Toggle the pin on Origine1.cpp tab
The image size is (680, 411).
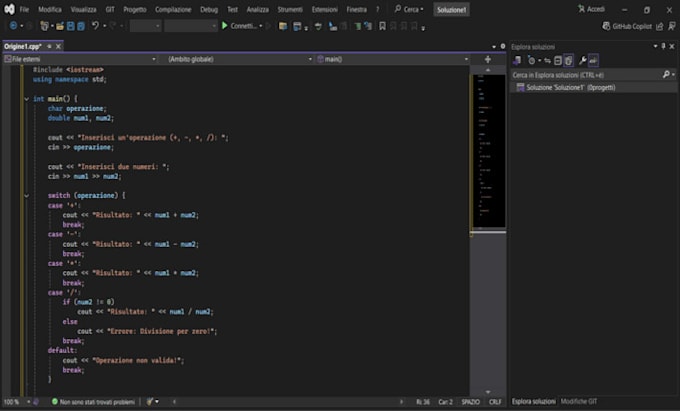(x=49, y=46)
